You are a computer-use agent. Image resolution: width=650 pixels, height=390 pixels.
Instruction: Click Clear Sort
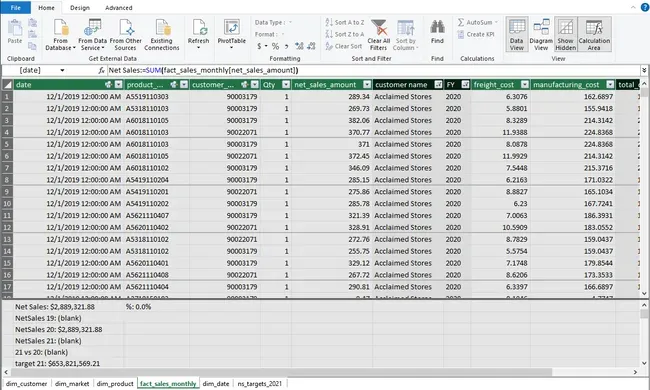tap(344, 46)
